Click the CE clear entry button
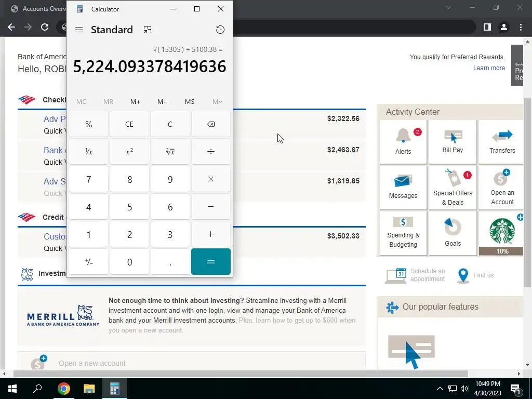Viewport: 532px width, 399px height. click(129, 124)
